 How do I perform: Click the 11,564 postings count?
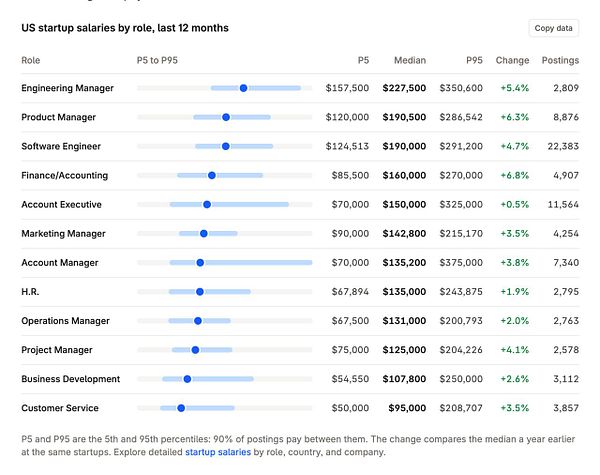[x=563, y=204]
